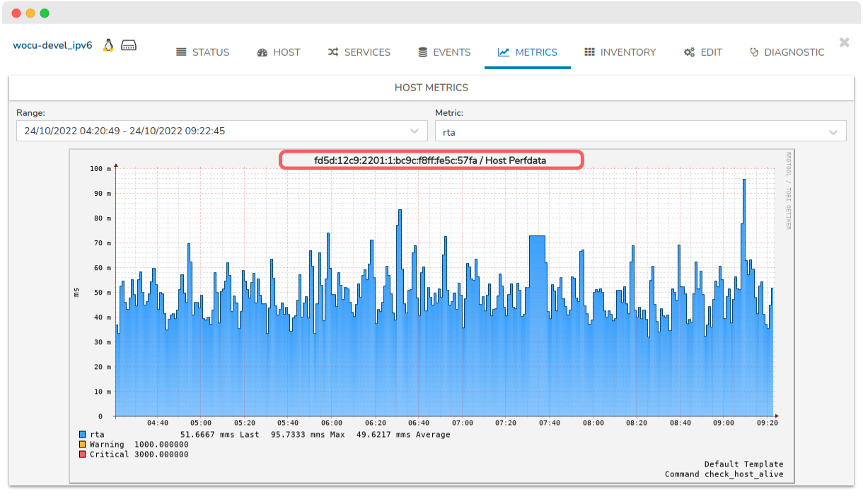Select the METRICS tab
863x504 pixels.
coord(528,52)
